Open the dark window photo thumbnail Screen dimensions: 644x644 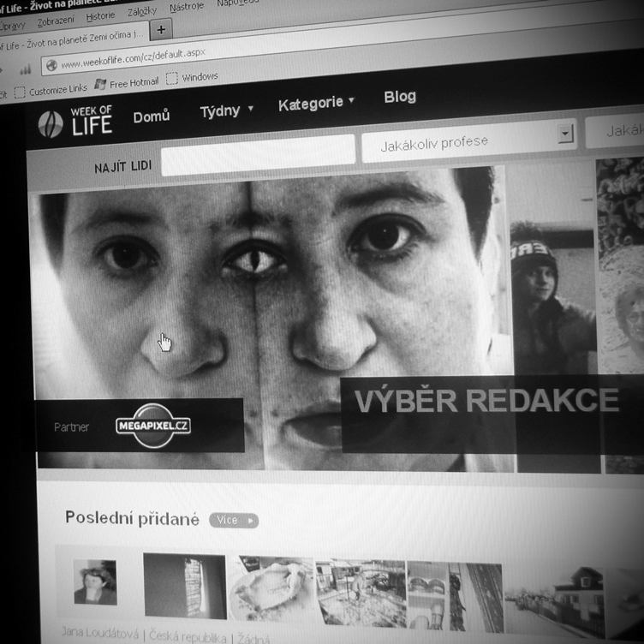tap(185, 586)
